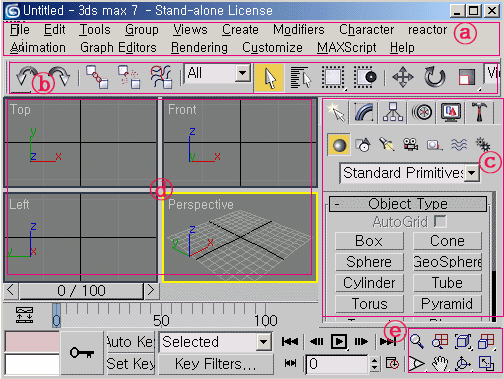Select the Select and Rotate tool
504x379 pixels.
pyautogui.click(x=435, y=77)
